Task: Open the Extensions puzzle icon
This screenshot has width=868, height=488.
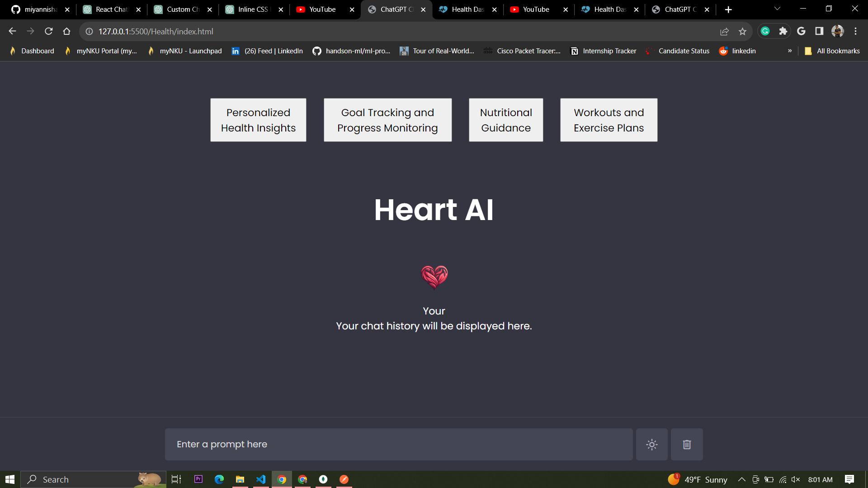Action: pyautogui.click(x=783, y=31)
